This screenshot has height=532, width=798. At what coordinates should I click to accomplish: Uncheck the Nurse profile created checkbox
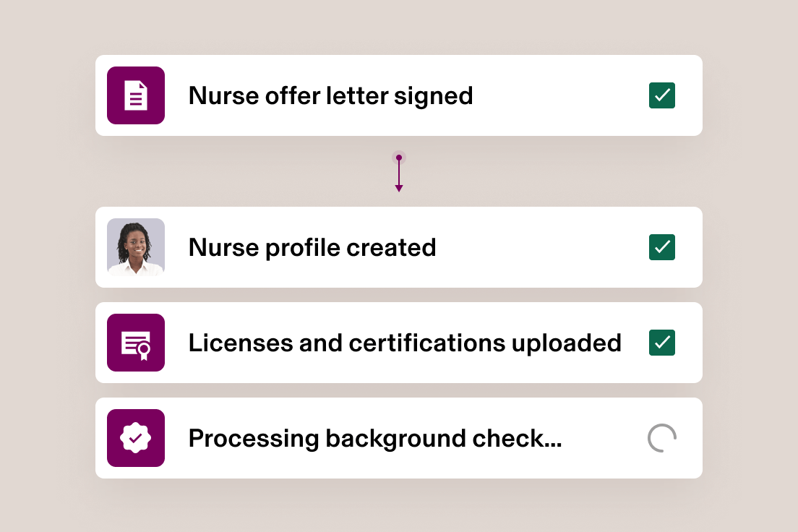(x=661, y=247)
